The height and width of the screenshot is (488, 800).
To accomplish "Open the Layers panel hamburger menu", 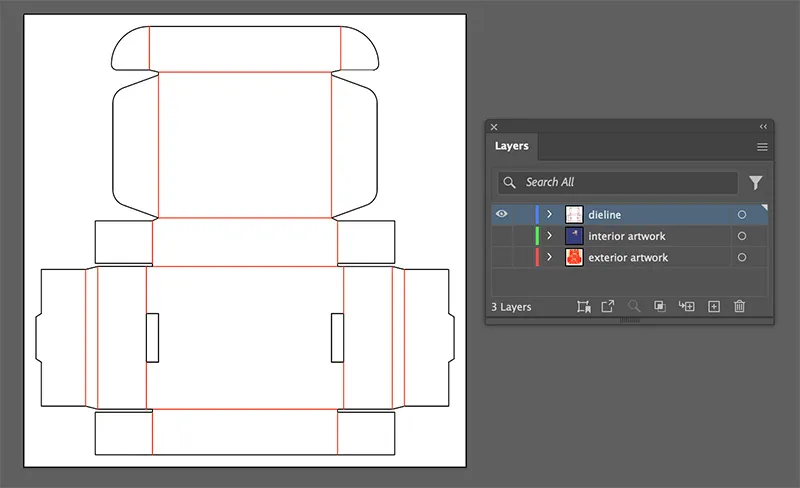I will (x=762, y=147).
